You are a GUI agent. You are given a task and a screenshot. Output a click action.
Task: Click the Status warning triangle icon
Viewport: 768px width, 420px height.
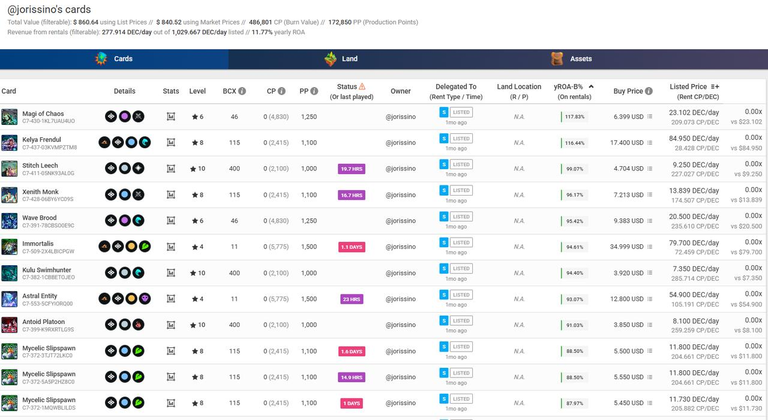362,87
